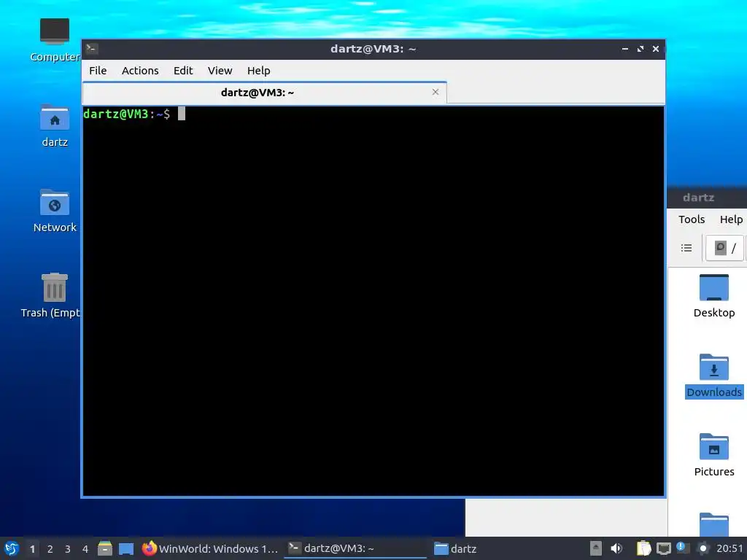This screenshot has width=747, height=560.
Task: Minimize the terminal window
Action: tap(624, 49)
